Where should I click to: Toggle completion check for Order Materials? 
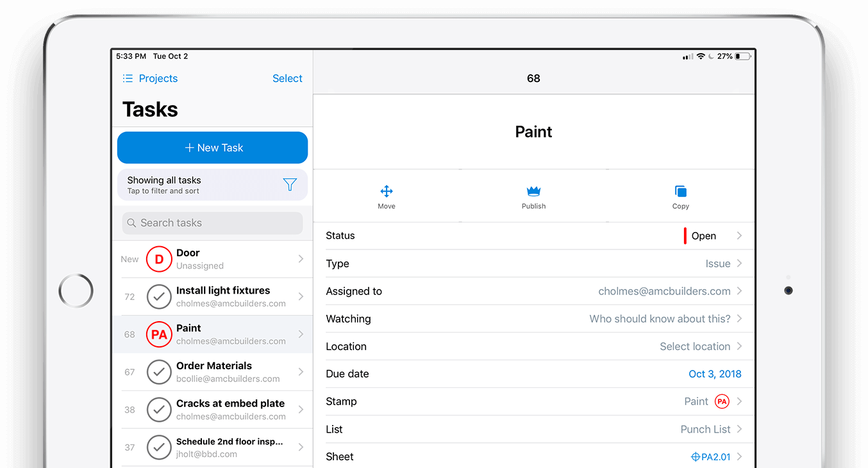pos(159,372)
